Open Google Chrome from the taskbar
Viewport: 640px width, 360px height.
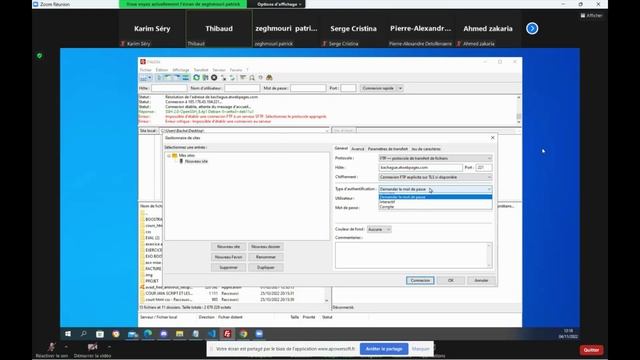(x=243, y=334)
